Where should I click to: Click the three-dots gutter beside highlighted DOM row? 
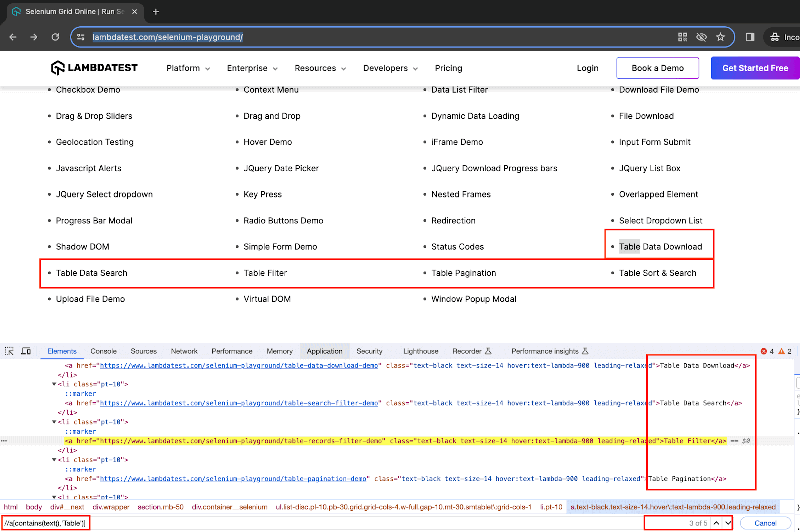tap(4, 441)
